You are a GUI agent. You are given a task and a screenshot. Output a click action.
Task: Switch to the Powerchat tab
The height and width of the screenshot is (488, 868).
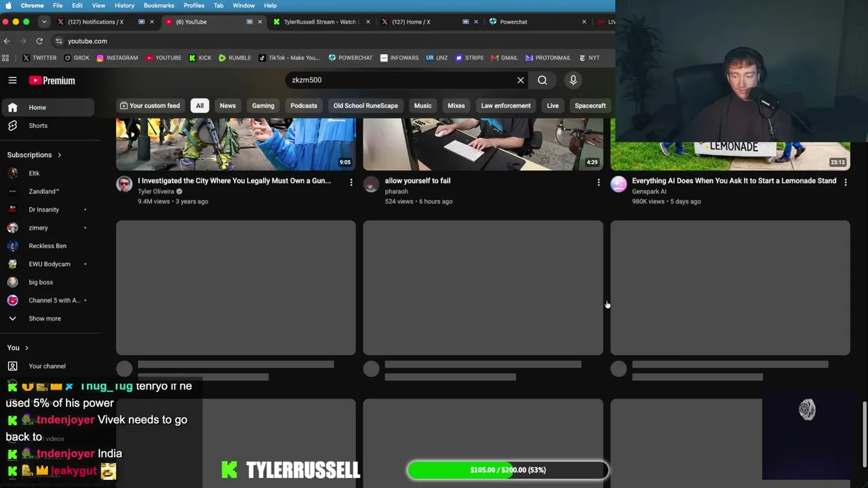pyautogui.click(x=537, y=22)
